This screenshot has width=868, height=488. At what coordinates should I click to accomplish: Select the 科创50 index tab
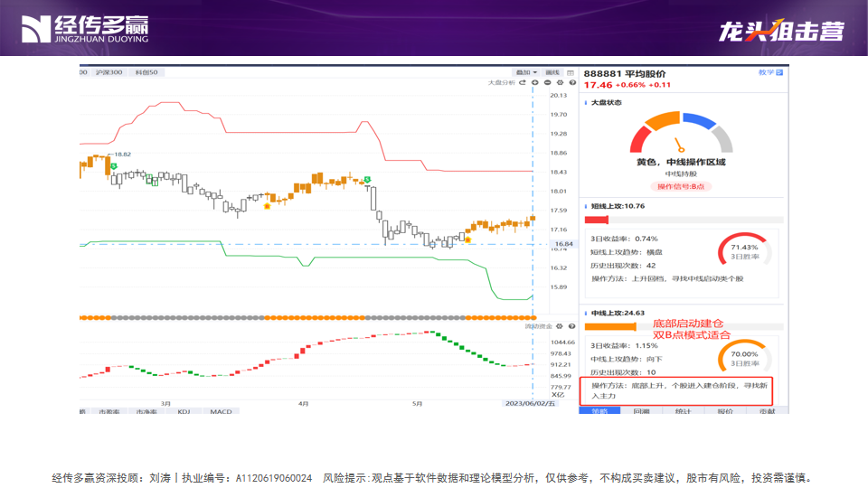tap(146, 72)
